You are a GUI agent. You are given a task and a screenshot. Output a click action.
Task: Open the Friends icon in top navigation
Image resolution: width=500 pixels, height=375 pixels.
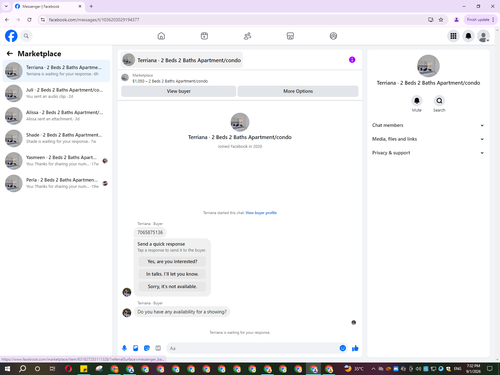[x=247, y=36]
